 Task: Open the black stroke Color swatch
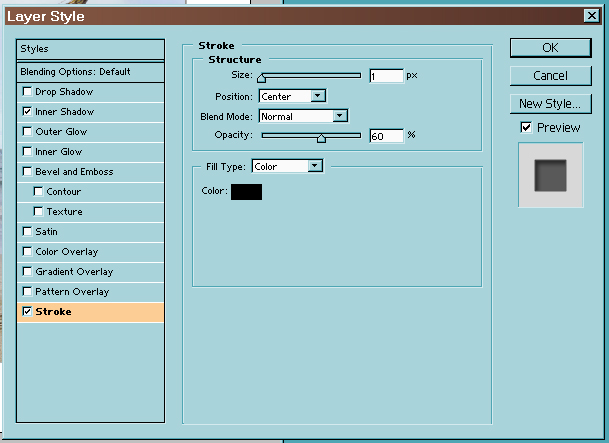pyautogui.click(x=246, y=191)
